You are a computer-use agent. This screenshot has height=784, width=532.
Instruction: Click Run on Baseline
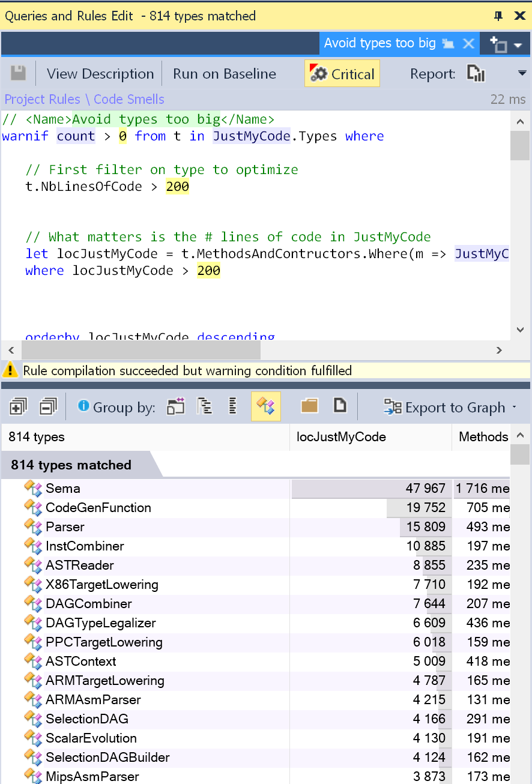click(223, 73)
